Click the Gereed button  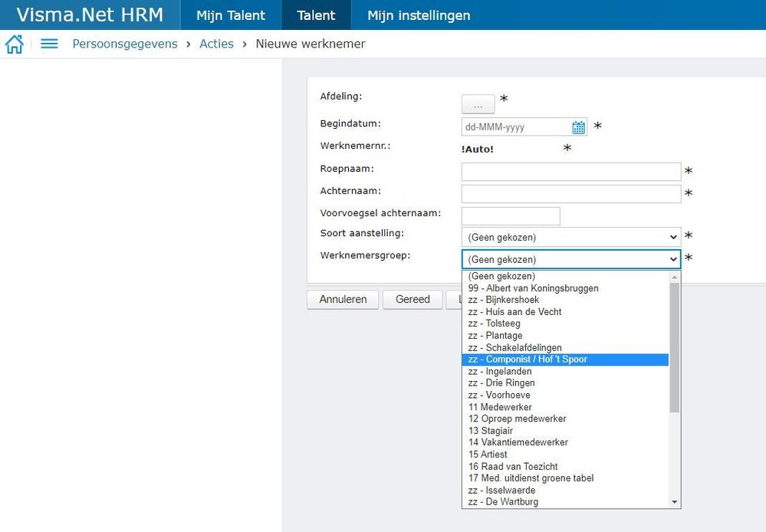coord(413,300)
